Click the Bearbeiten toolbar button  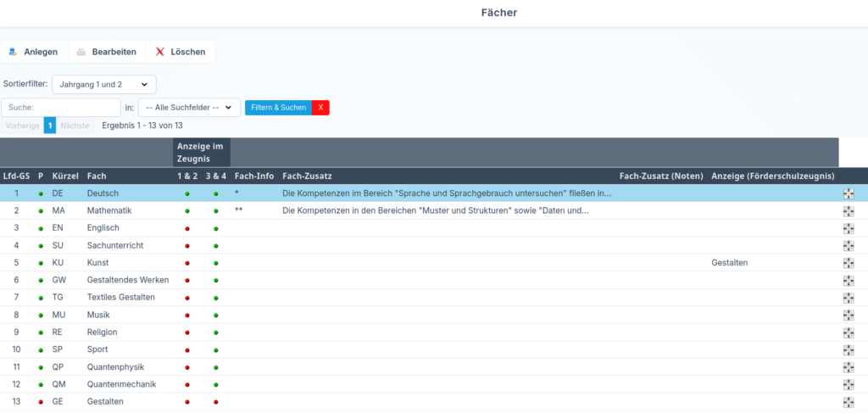(106, 52)
